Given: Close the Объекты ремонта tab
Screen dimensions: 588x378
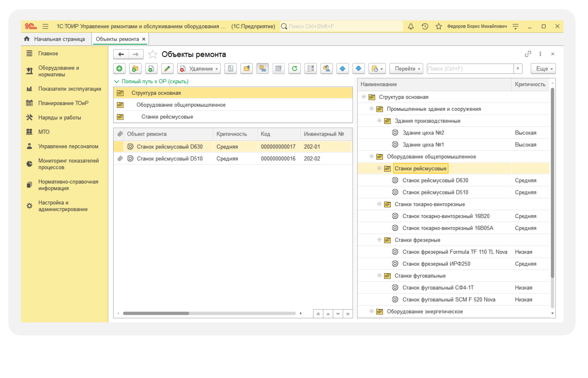Looking at the screenshot, I should click(144, 39).
